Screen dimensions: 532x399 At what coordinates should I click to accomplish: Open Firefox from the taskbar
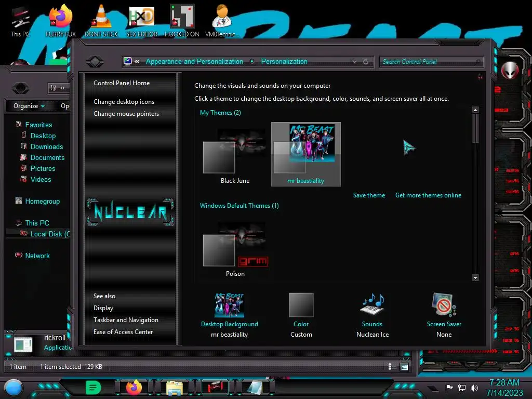(134, 388)
